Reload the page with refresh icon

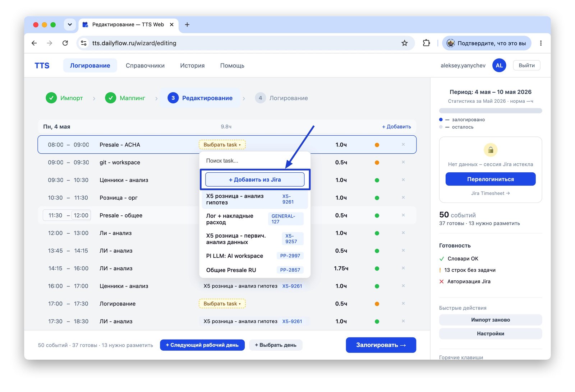[x=65, y=43]
